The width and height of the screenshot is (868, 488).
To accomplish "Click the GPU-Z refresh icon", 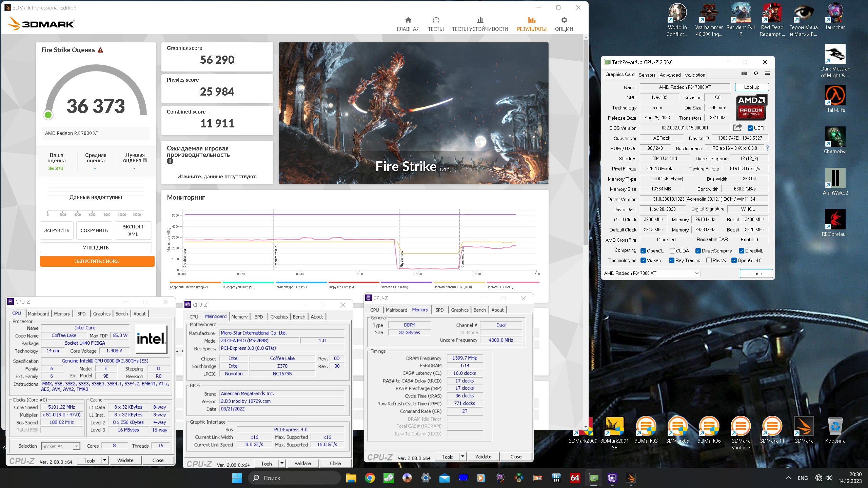I will (x=756, y=74).
